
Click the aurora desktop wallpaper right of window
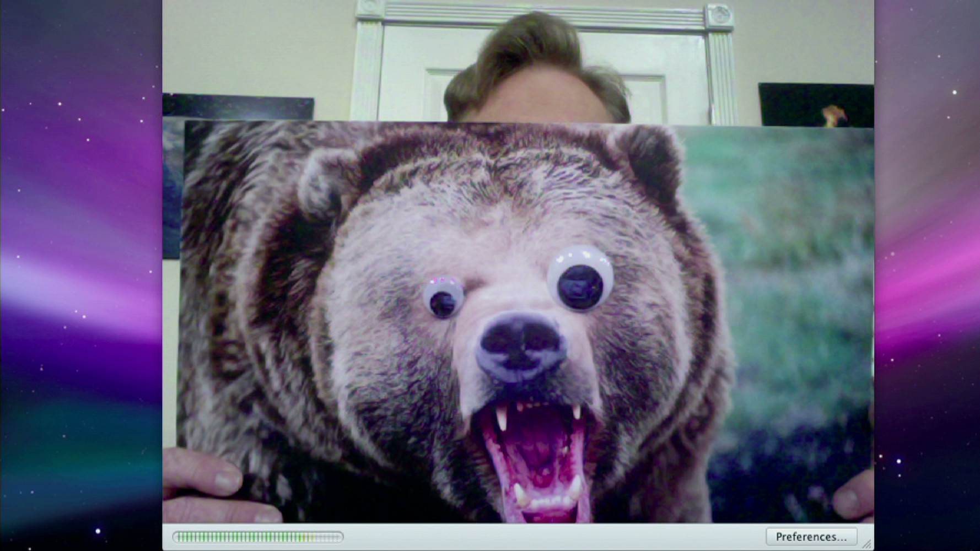click(x=926, y=275)
